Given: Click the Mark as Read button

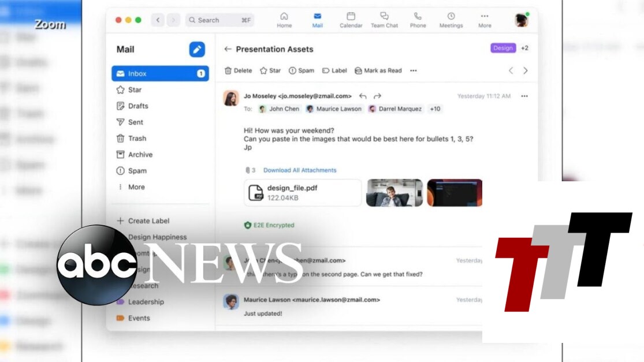Looking at the screenshot, I should [x=378, y=70].
